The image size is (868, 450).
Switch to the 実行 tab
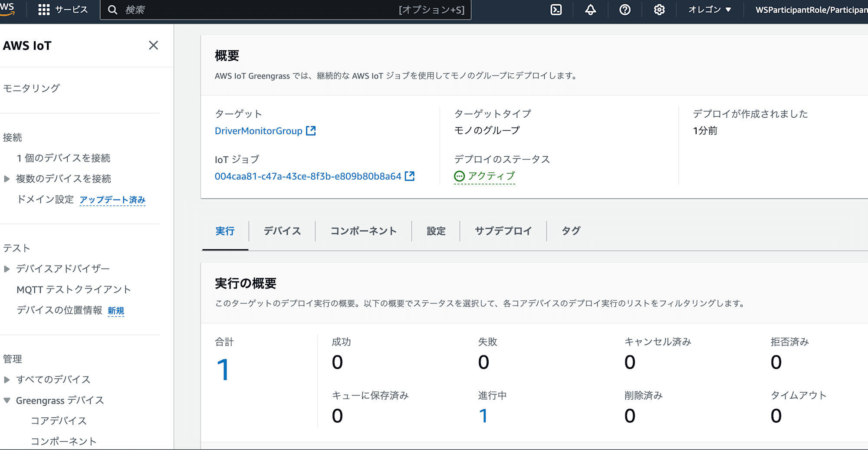[225, 231]
